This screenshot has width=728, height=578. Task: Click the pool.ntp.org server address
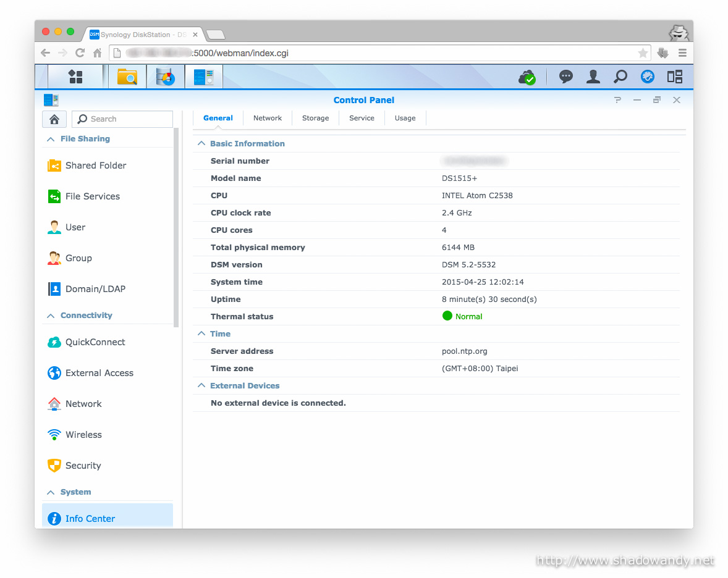click(464, 351)
